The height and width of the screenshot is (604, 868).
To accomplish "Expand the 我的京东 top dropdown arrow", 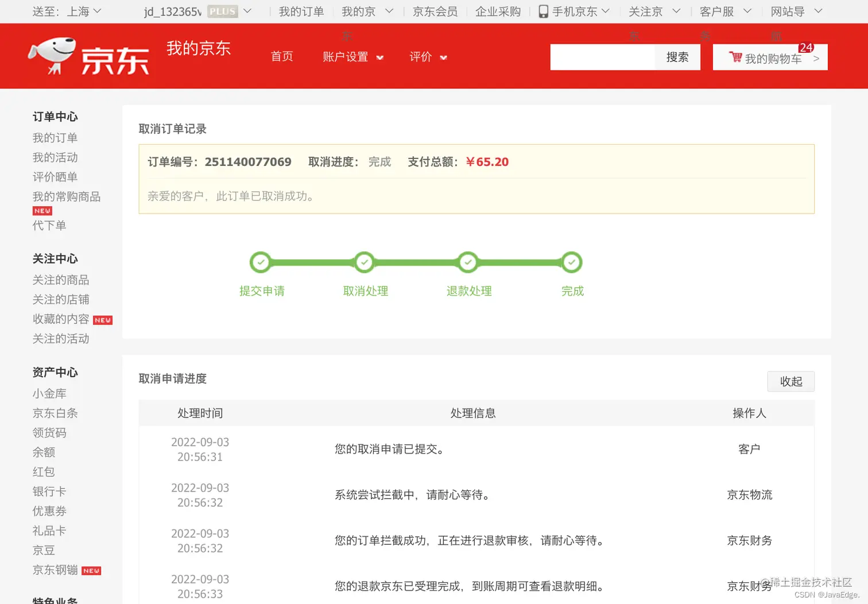I will click(x=389, y=11).
